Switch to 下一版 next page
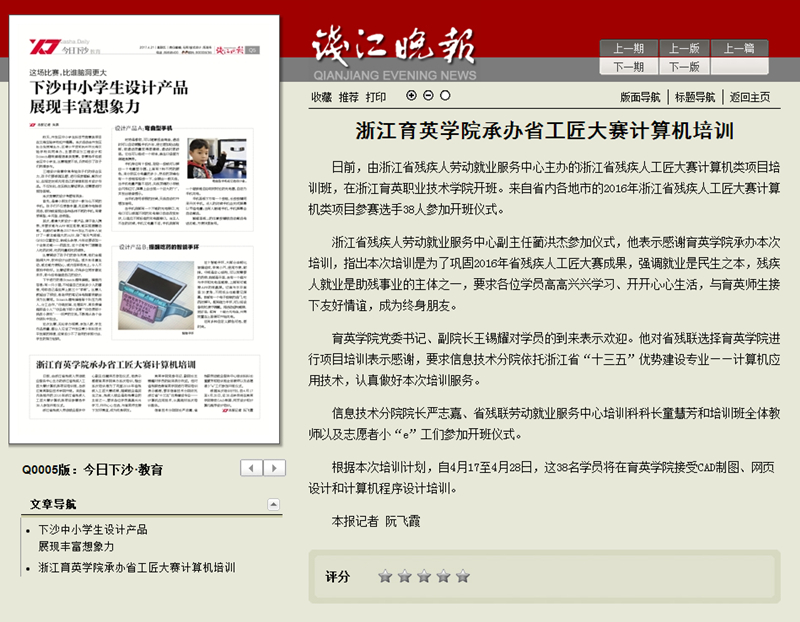The image size is (800, 622). pyautogui.click(x=684, y=66)
